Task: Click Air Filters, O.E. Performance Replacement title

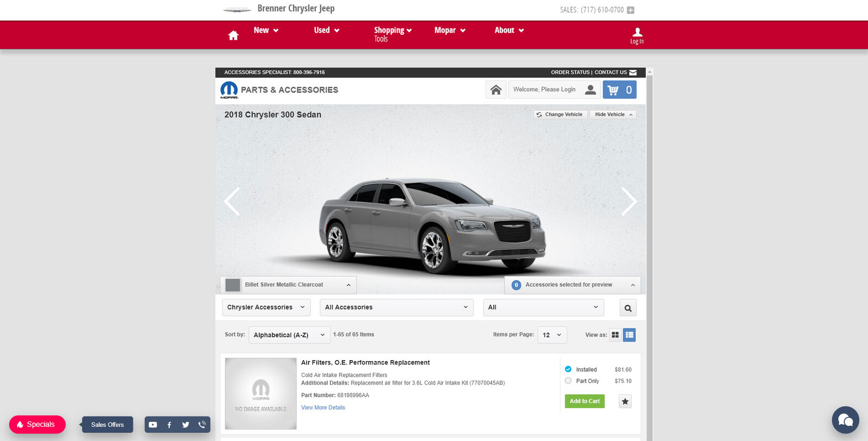Action: [365, 363]
